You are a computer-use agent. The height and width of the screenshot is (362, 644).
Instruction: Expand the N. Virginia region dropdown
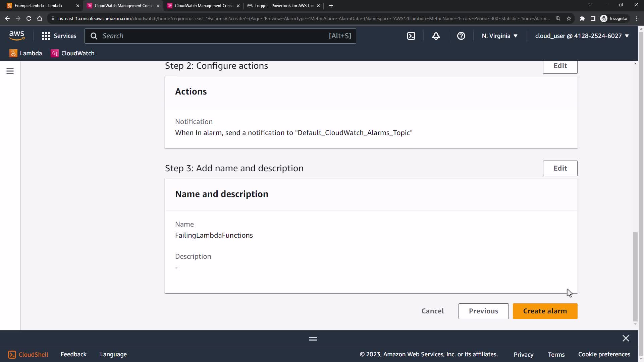pos(499,36)
